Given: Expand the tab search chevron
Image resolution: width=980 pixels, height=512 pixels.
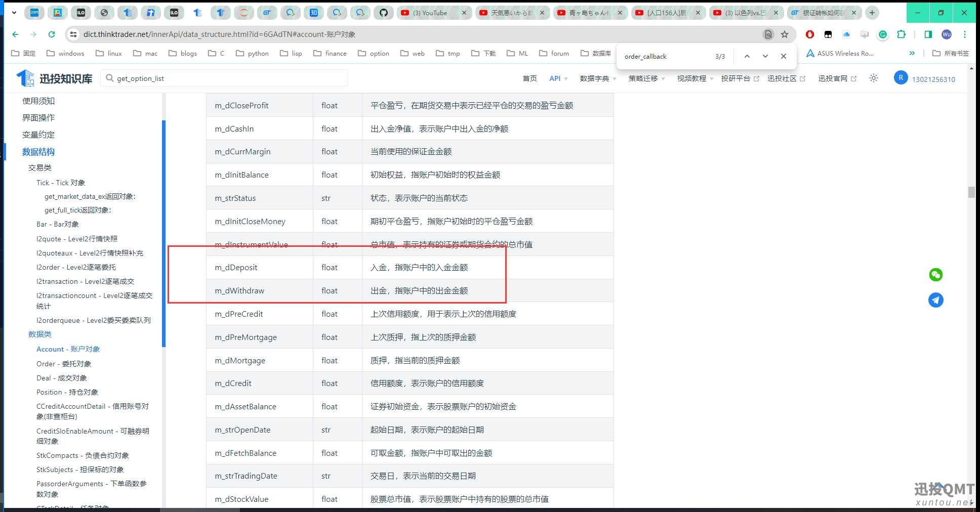Looking at the screenshot, I should [14, 13].
